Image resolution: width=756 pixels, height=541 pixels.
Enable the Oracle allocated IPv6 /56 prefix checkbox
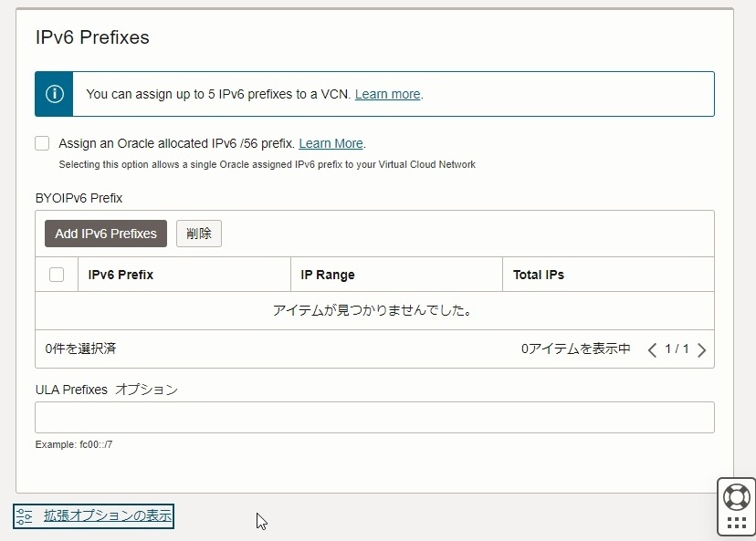click(x=41, y=142)
